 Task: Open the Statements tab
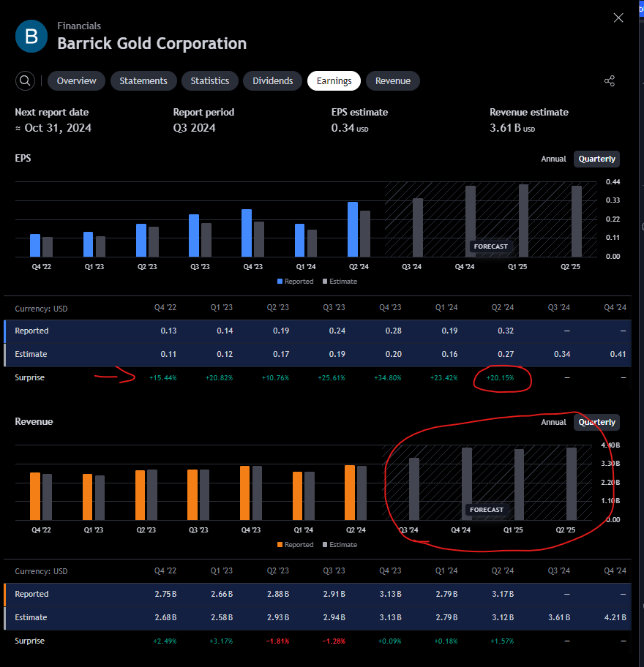coord(143,81)
